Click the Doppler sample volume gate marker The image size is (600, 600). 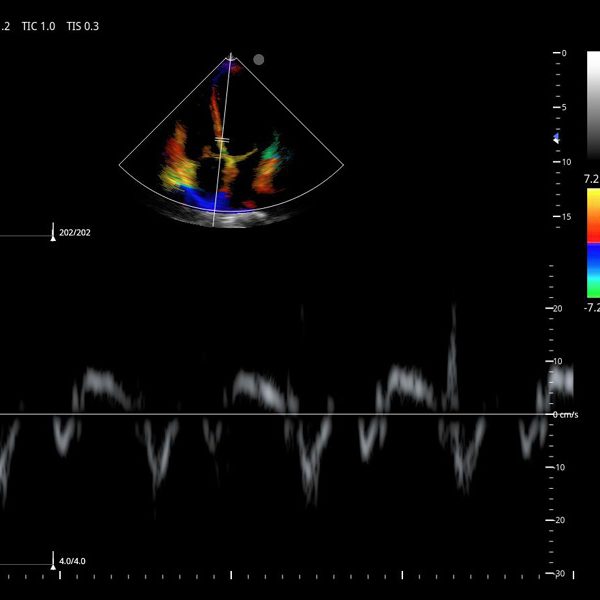point(222,139)
